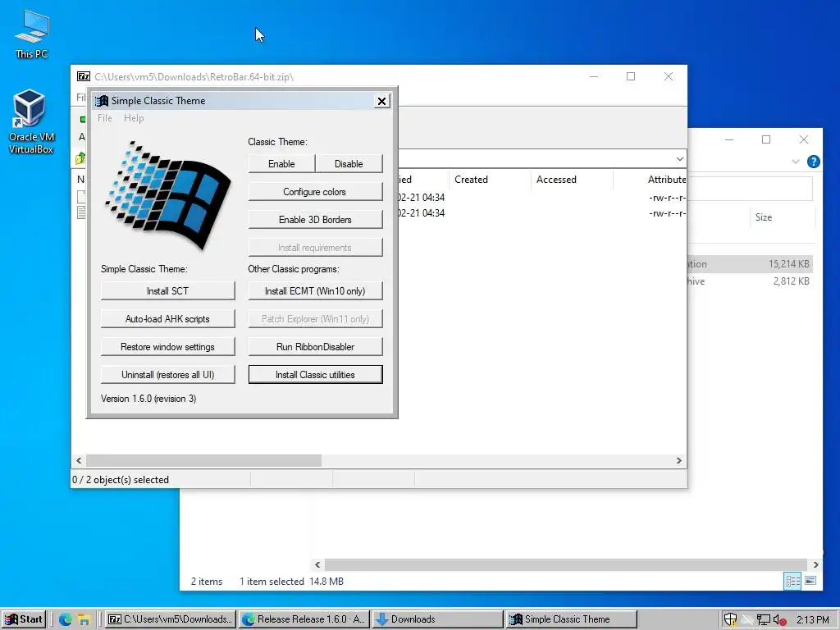Click the Install SCT button

[x=167, y=291]
